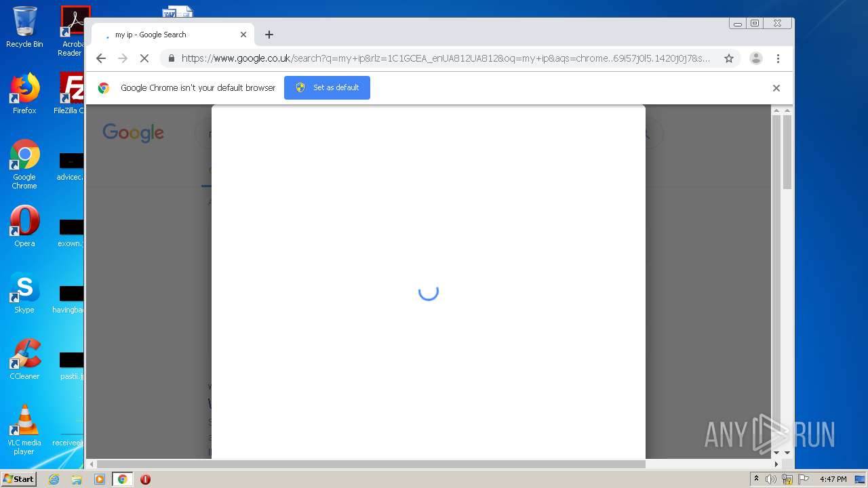Close the "my ip - Google Search" tab
The width and height of the screenshot is (868, 488).
[x=243, y=35]
